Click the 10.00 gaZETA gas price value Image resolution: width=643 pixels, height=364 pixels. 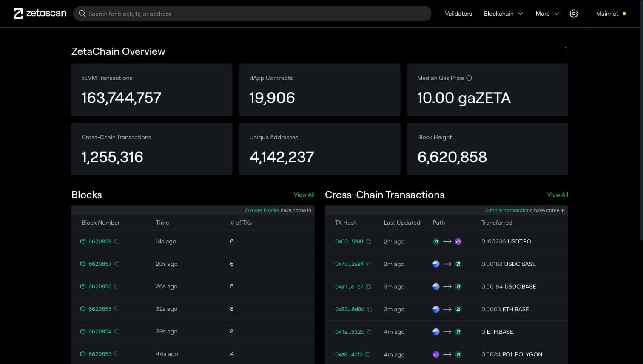pos(464,98)
